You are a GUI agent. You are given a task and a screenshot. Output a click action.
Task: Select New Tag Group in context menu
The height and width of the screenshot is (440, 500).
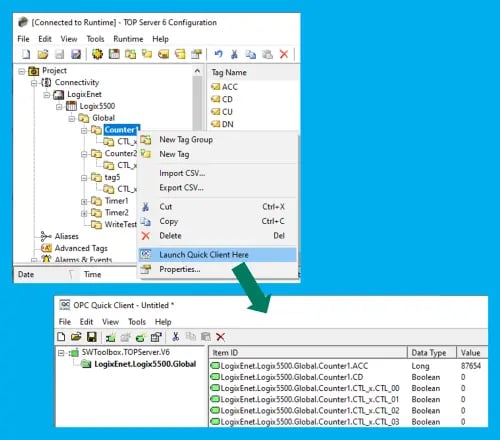tap(217, 140)
